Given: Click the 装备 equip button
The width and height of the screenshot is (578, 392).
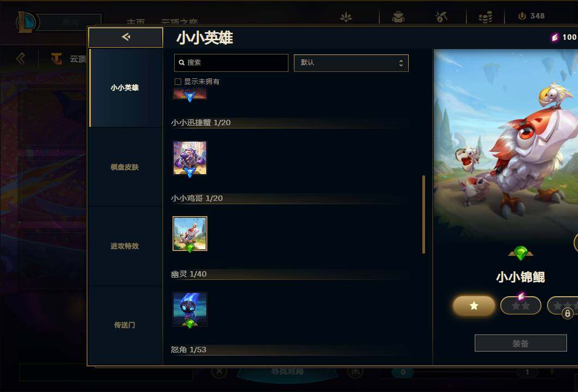Looking at the screenshot, I should [520, 344].
